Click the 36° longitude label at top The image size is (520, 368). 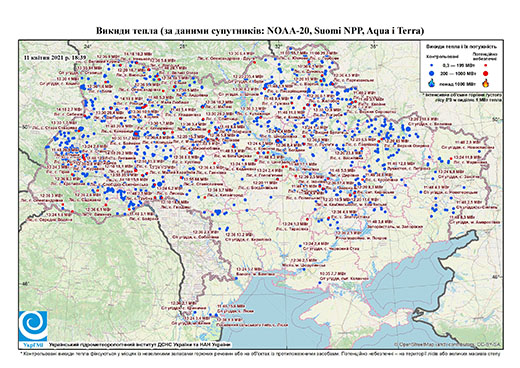374,46
